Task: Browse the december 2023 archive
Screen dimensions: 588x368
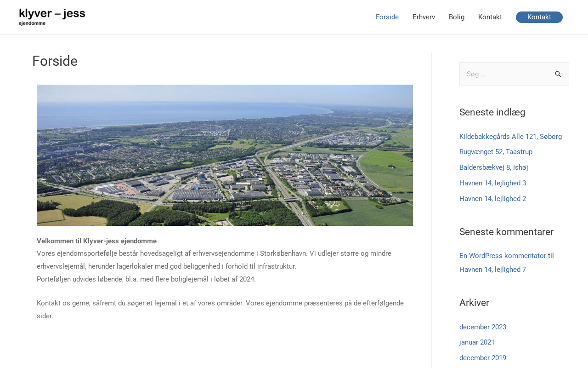Action: 482,327
